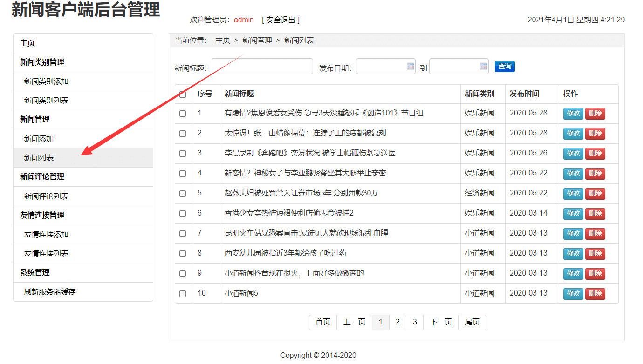
Task: Click 删除 for news row 1
Action: point(595,114)
